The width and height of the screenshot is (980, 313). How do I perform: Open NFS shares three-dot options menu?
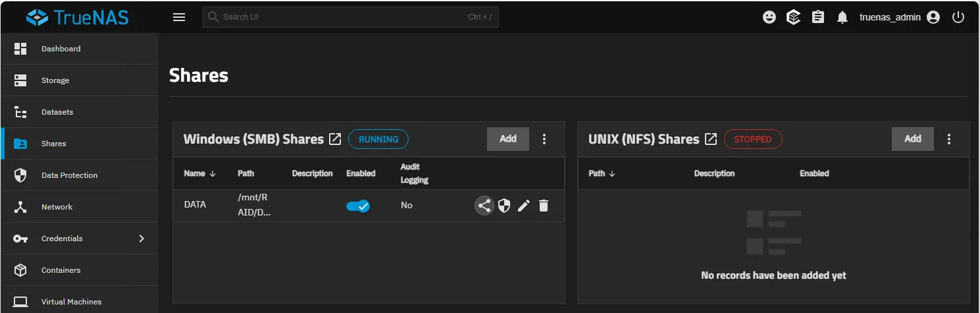(x=949, y=139)
